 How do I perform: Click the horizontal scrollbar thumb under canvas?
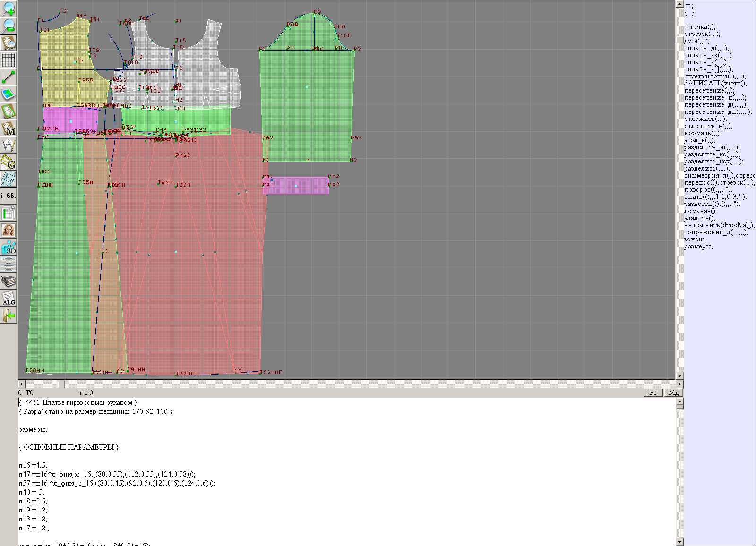coord(61,384)
